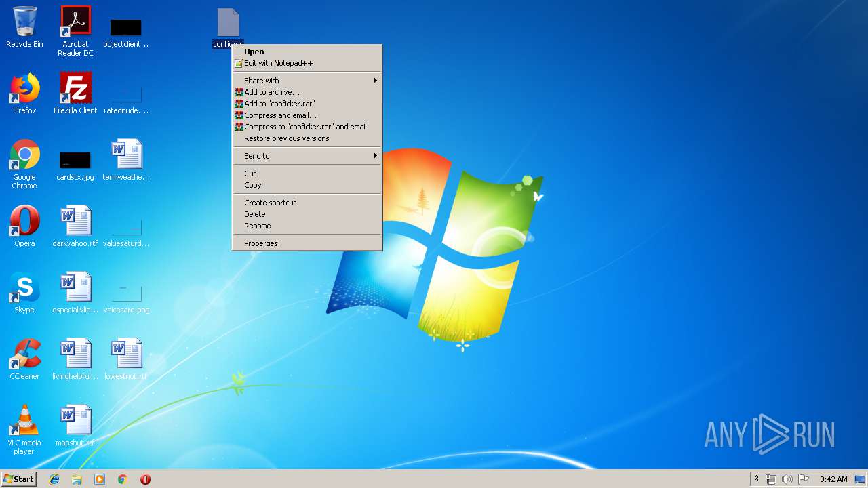This screenshot has height=488, width=868.
Task: Choose Delete from context menu
Action: tap(307, 214)
